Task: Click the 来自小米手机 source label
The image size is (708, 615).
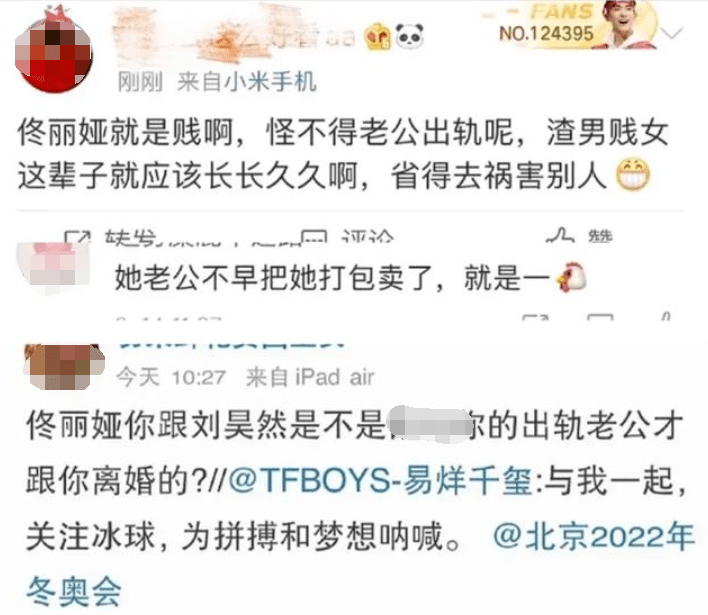Action: tap(247, 82)
